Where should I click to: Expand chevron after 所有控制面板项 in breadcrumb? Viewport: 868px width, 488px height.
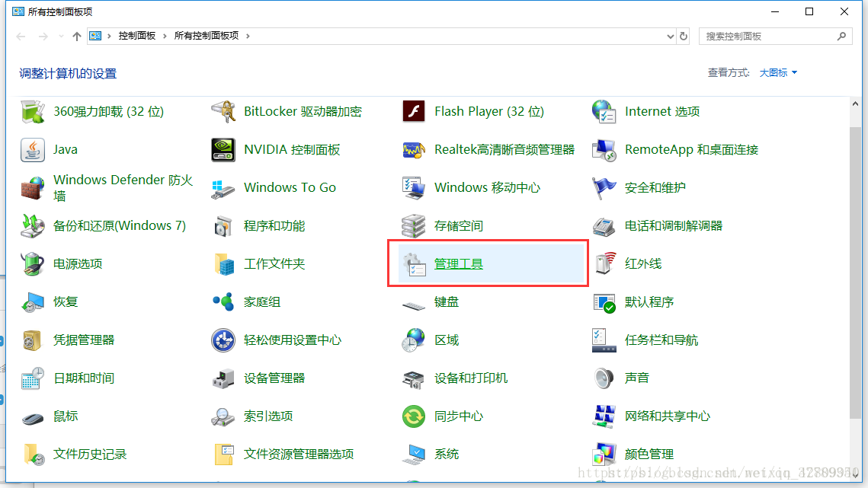[x=248, y=36]
